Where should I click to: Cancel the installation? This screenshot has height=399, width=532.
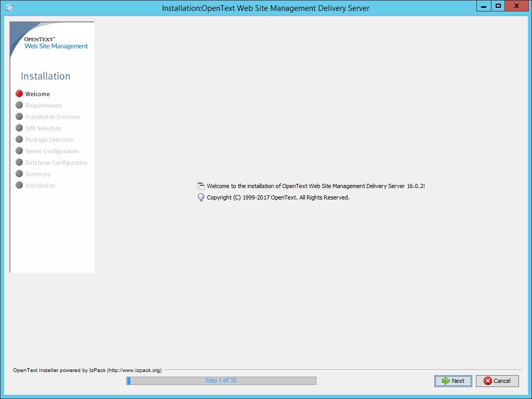coord(497,381)
